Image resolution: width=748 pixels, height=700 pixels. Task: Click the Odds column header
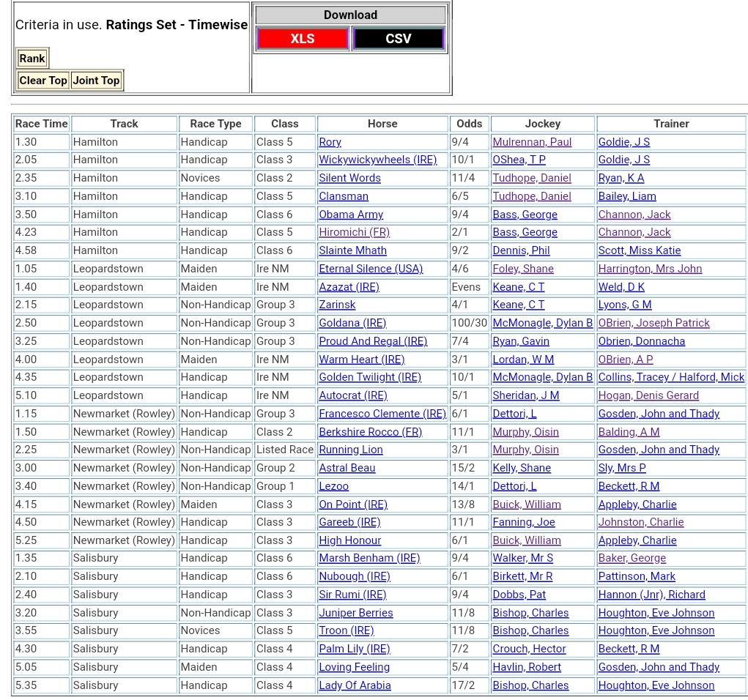pos(470,124)
